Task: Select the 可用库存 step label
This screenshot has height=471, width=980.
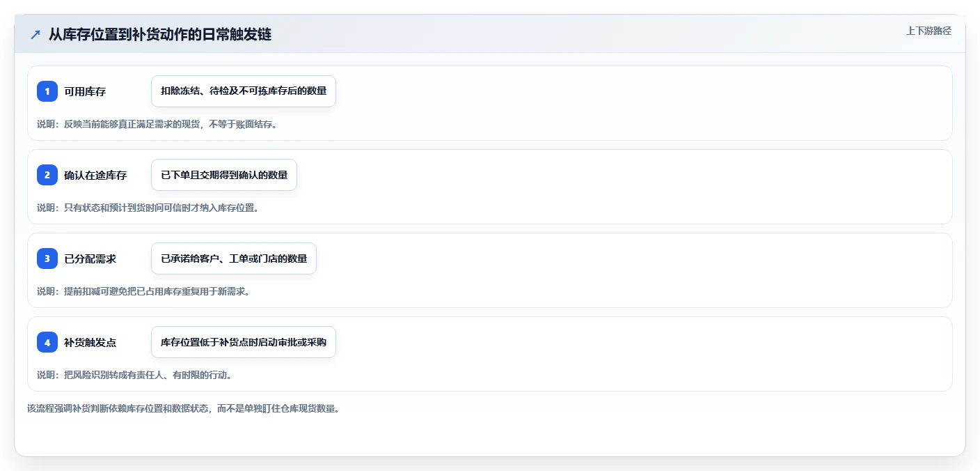Action: click(x=85, y=91)
